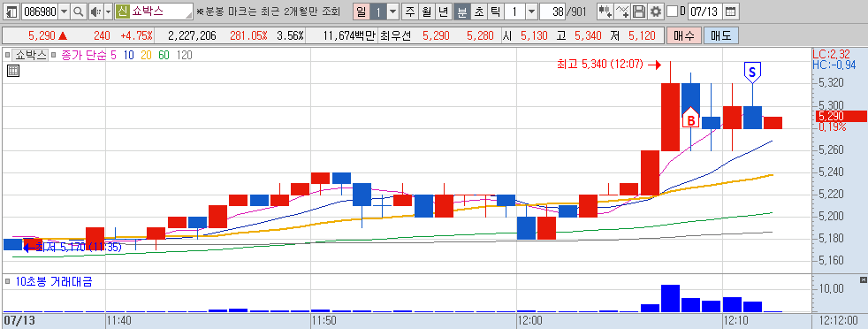Click the speaker sound icon
Screen dimensions: 868x329
95,11
